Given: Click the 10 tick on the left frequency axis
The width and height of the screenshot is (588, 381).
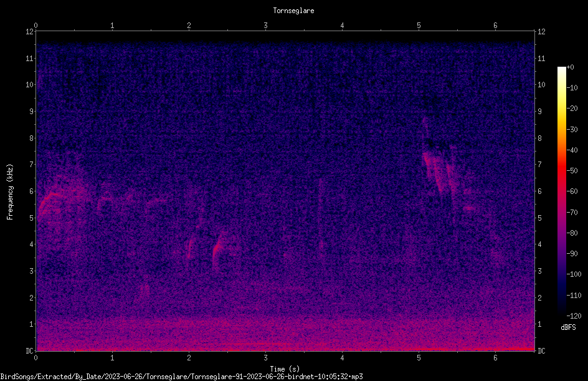Looking at the screenshot, I should tap(29, 85).
